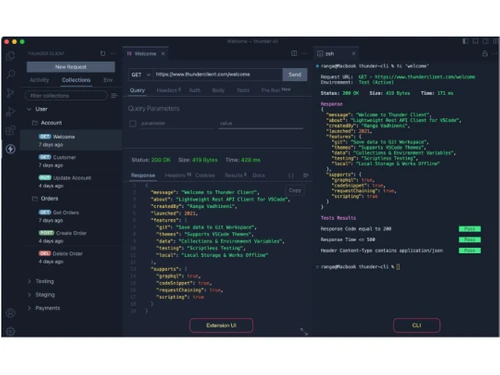
Task: Select the Pre Run request tab
Action: point(276,90)
